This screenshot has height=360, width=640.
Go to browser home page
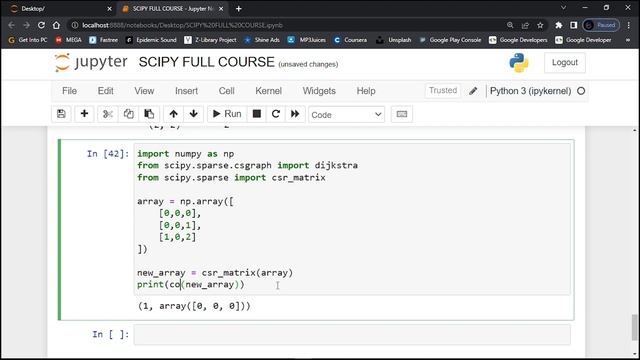(56, 25)
